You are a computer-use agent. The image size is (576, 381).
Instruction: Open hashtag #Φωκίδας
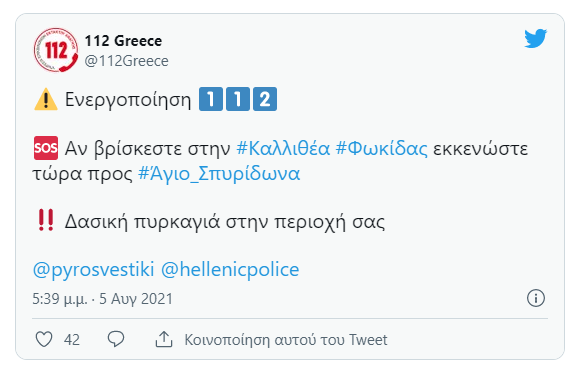point(382,149)
